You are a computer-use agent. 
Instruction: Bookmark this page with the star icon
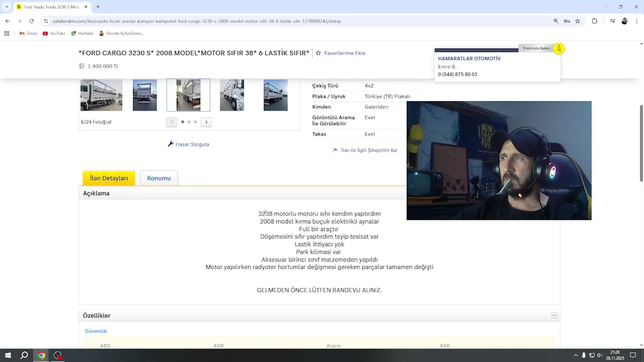tap(578, 21)
